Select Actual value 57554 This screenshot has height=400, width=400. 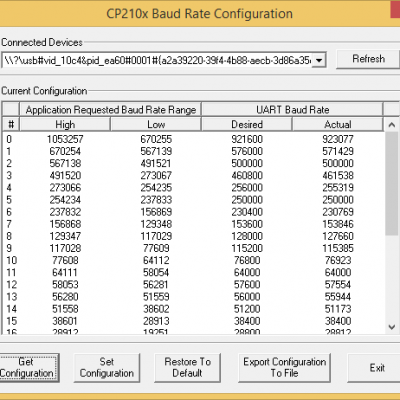[338, 285]
